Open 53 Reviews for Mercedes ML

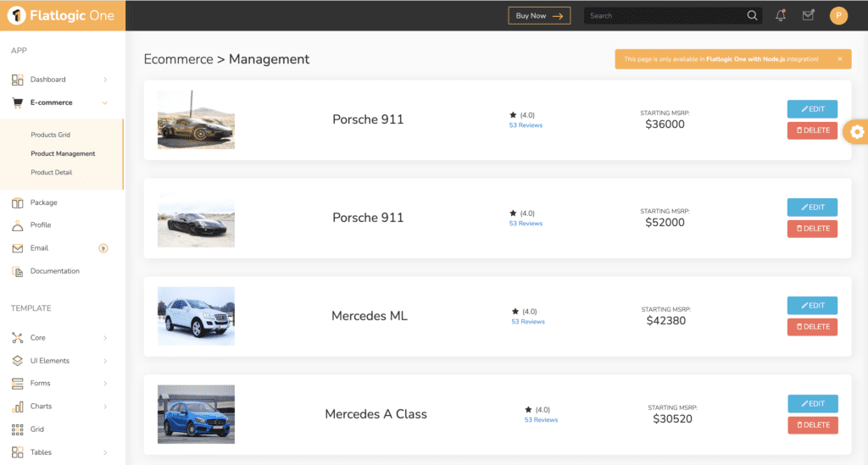coord(527,322)
